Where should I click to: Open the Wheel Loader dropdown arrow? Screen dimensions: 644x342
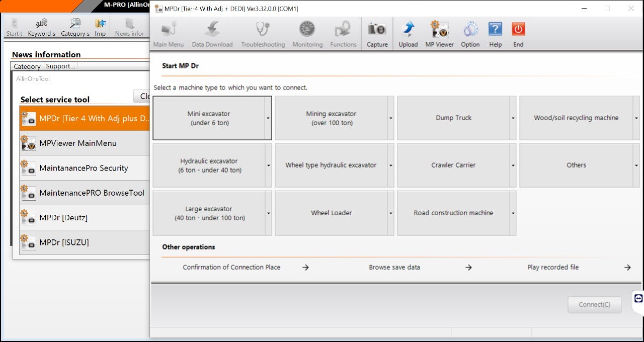click(390, 213)
